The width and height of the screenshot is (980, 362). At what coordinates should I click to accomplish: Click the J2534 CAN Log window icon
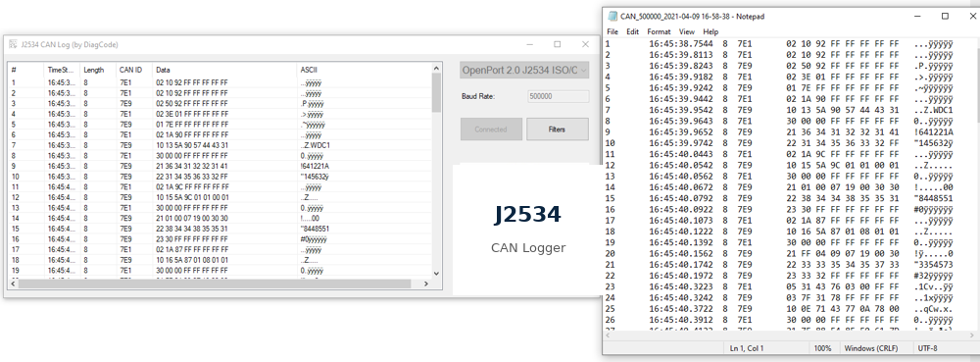coord(13,44)
